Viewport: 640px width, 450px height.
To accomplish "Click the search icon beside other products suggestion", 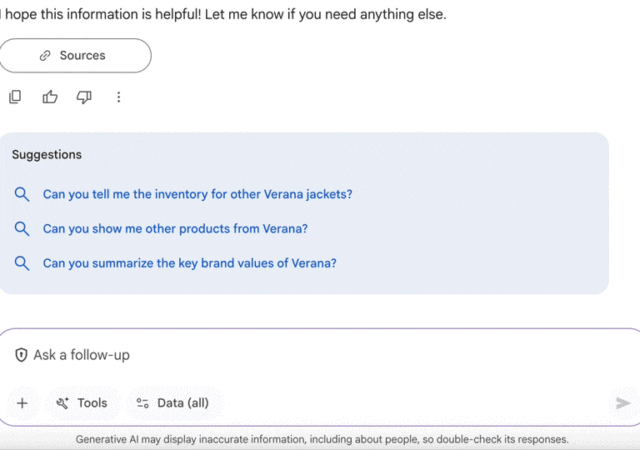I will click(x=22, y=228).
